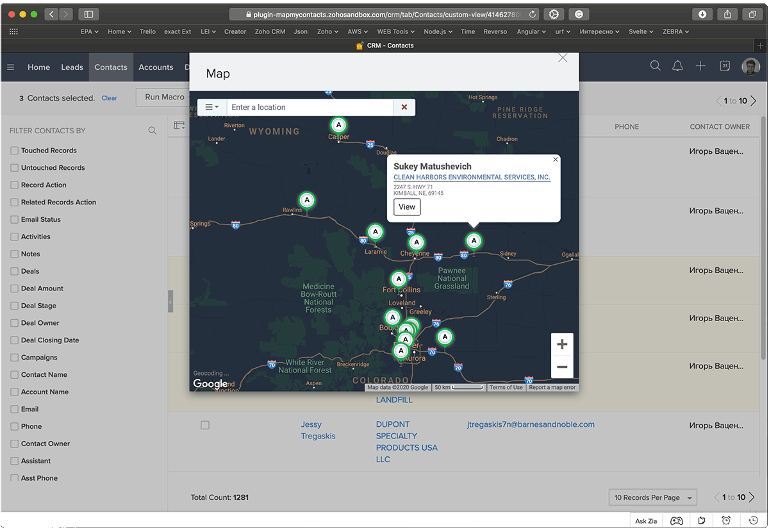The width and height of the screenshot is (769, 532).
Task: Select the marker under the info popup
Action: click(474, 241)
